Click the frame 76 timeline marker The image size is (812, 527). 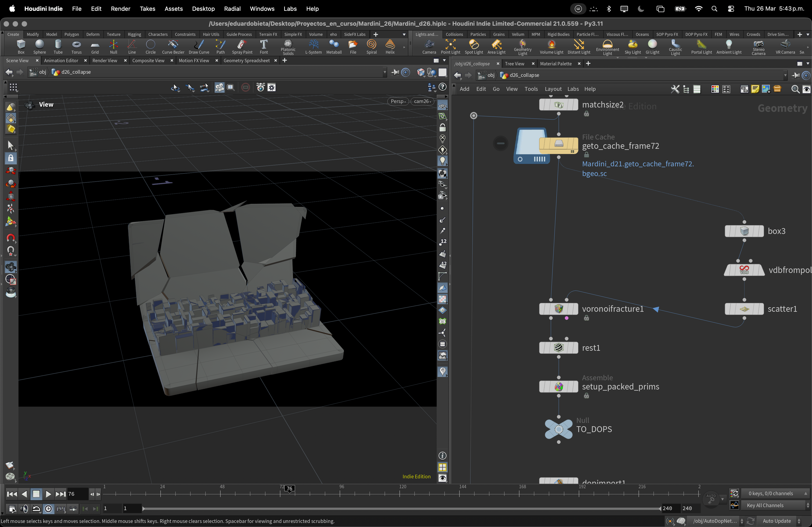click(289, 489)
